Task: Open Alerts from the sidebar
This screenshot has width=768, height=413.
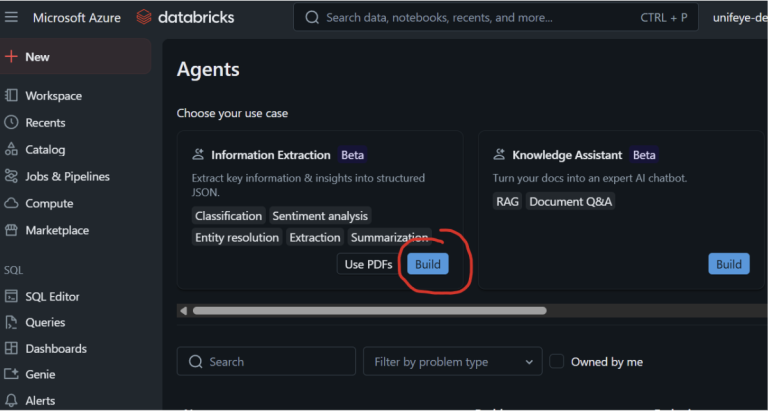Action: [x=40, y=401]
